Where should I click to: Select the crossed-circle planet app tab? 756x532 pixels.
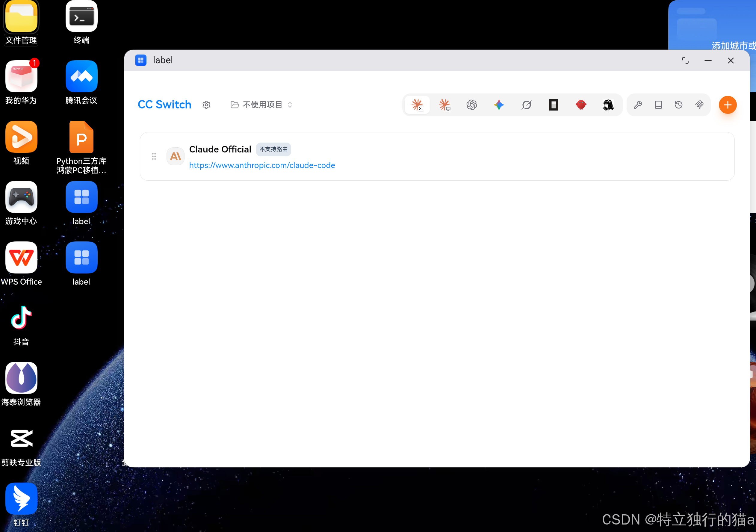(527, 105)
